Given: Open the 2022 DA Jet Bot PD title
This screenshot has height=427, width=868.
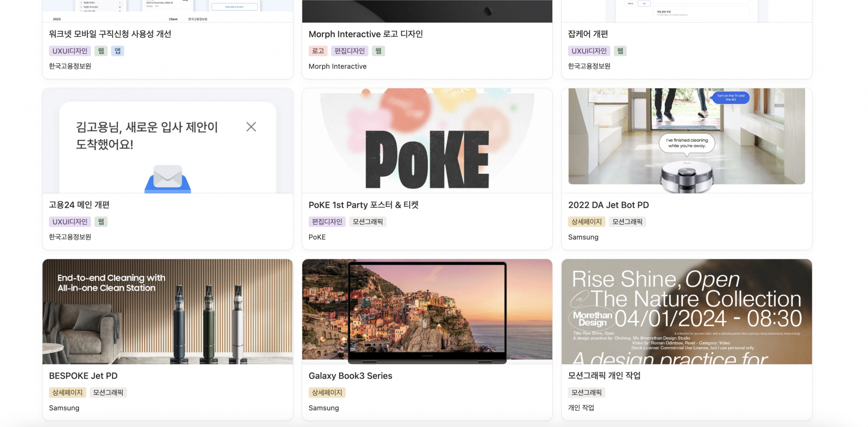Looking at the screenshot, I should 608,205.
